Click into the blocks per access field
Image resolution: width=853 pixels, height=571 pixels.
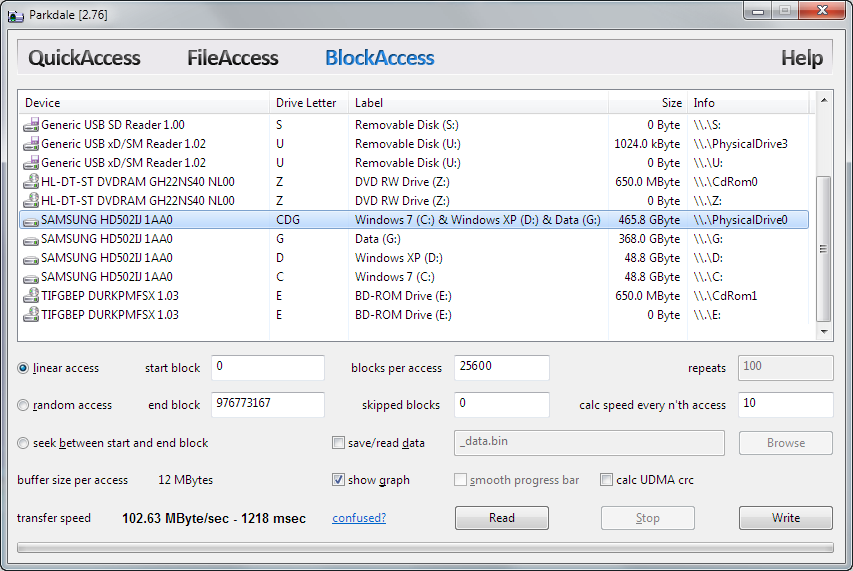pyautogui.click(x=502, y=368)
